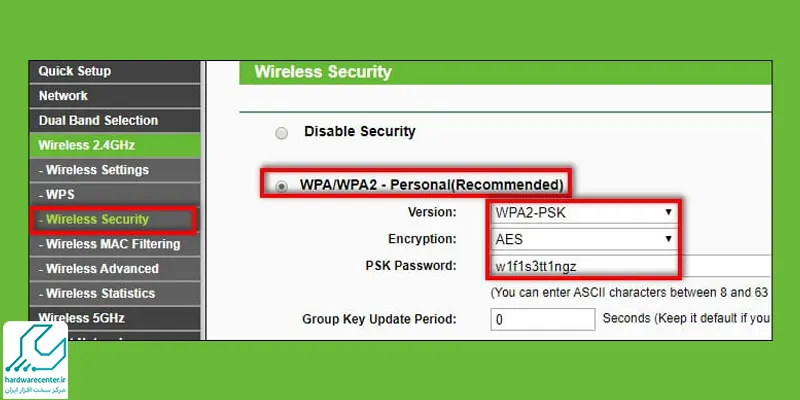Click the Encryption field label
This screenshot has height=400, width=800.
click(421, 240)
